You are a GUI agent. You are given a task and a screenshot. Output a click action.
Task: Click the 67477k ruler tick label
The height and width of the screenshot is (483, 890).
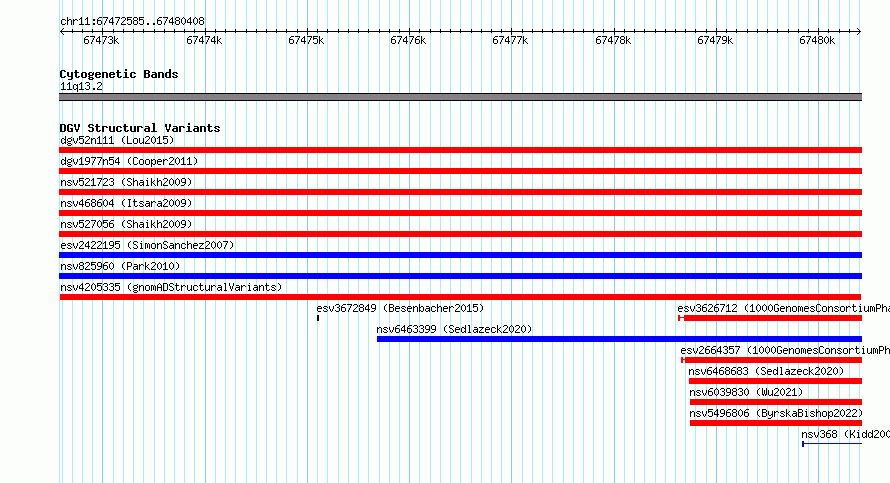(510, 40)
